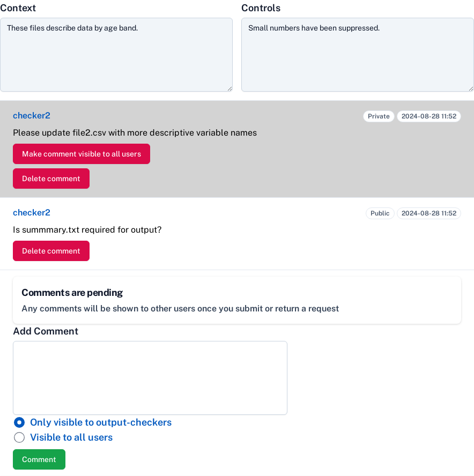Click the timestamp on the private comment

(x=428, y=116)
